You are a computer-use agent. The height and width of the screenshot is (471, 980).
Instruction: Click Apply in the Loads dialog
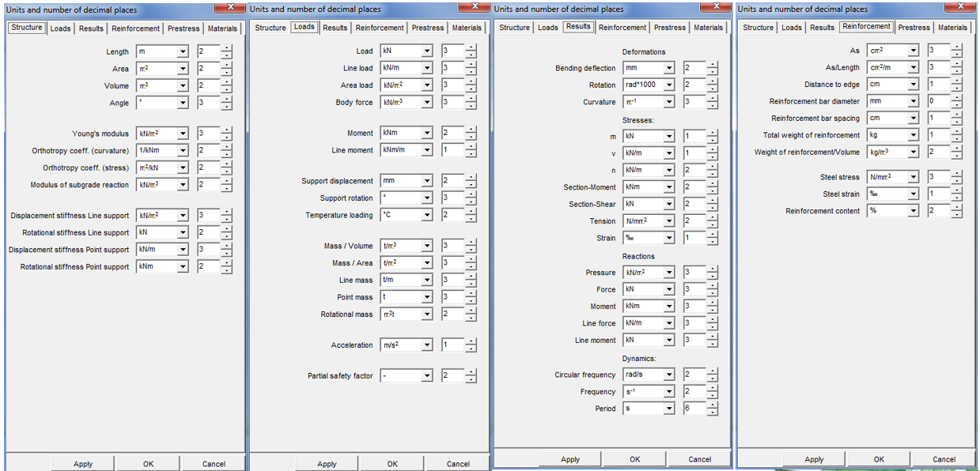[x=327, y=464]
